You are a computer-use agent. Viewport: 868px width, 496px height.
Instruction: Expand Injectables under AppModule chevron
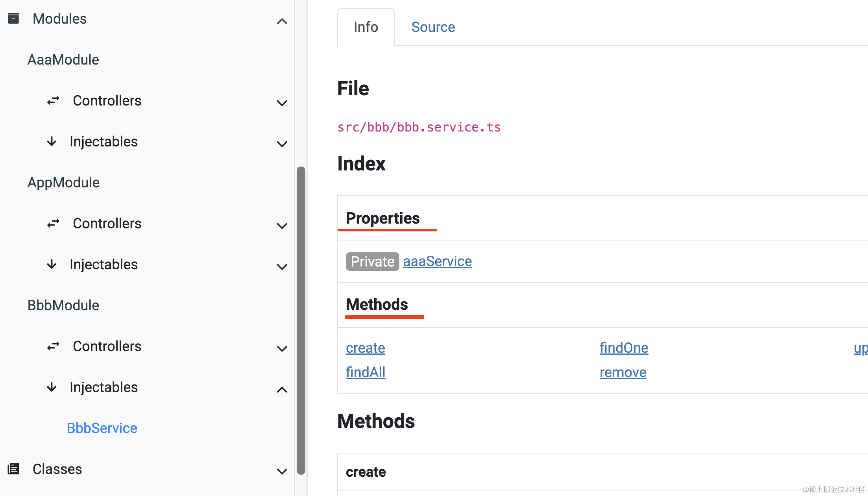[282, 267]
